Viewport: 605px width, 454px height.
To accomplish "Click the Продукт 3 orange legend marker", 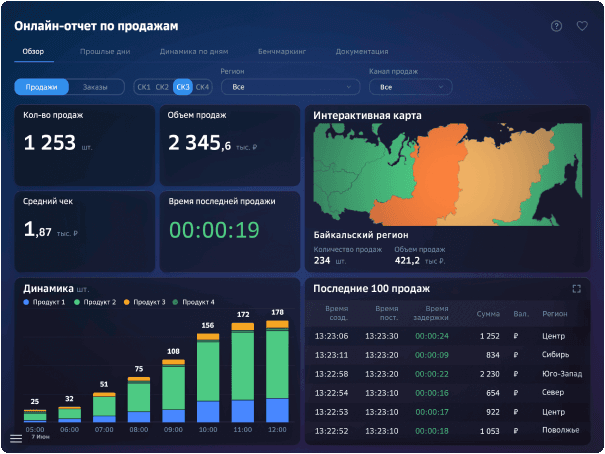I will [127, 302].
